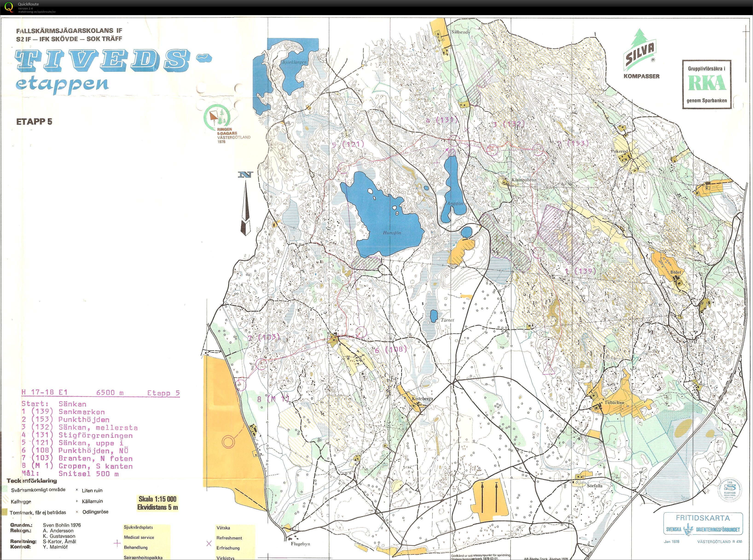Click the magenta cross medical symbol

coord(117,543)
